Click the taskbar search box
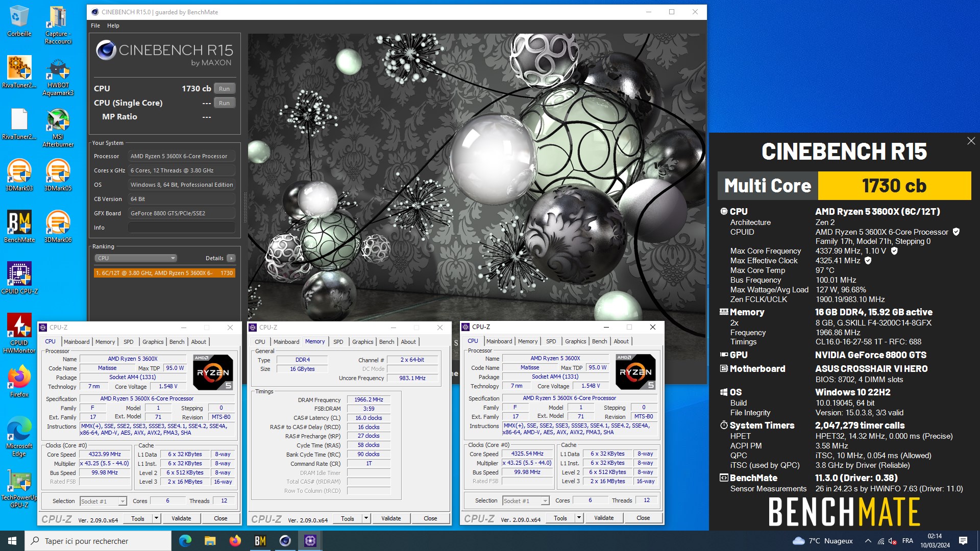 pyautogui.click(x=98, y=541)
